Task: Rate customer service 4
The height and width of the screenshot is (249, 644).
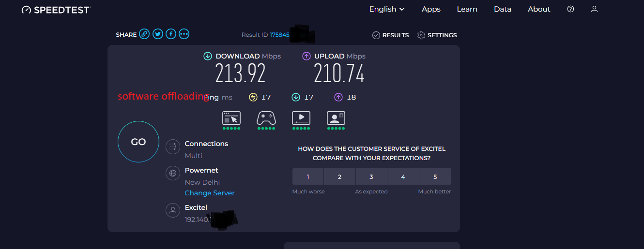Action: (x=403, y=176)
